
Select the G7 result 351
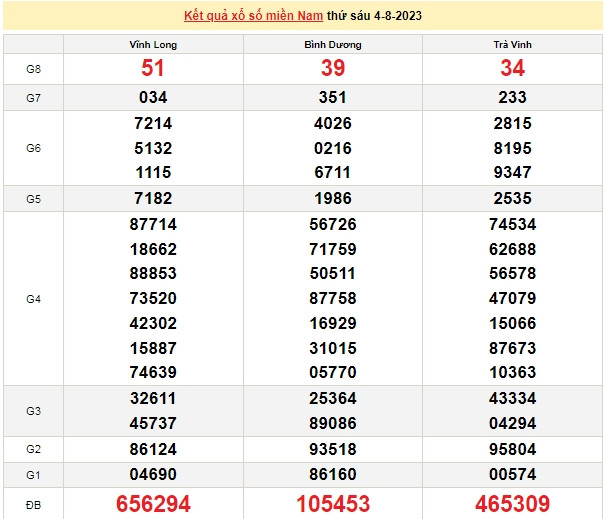(332, 98)
